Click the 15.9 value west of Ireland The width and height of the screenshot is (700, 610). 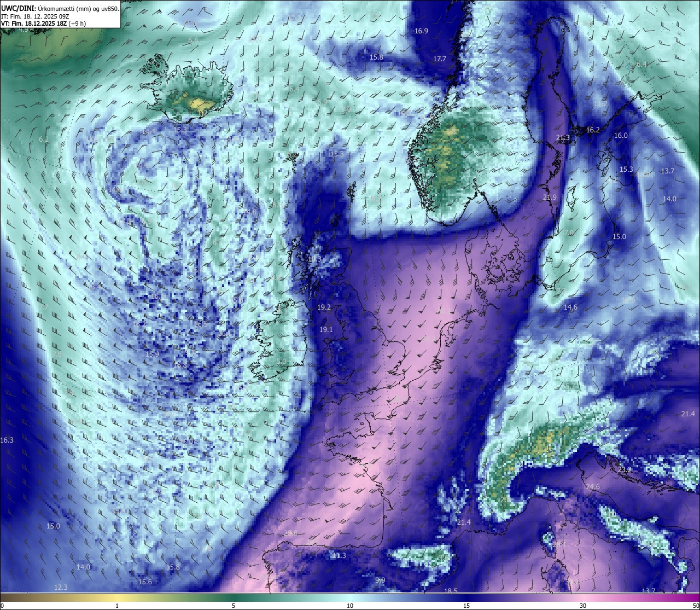click(x=152, y=355)
